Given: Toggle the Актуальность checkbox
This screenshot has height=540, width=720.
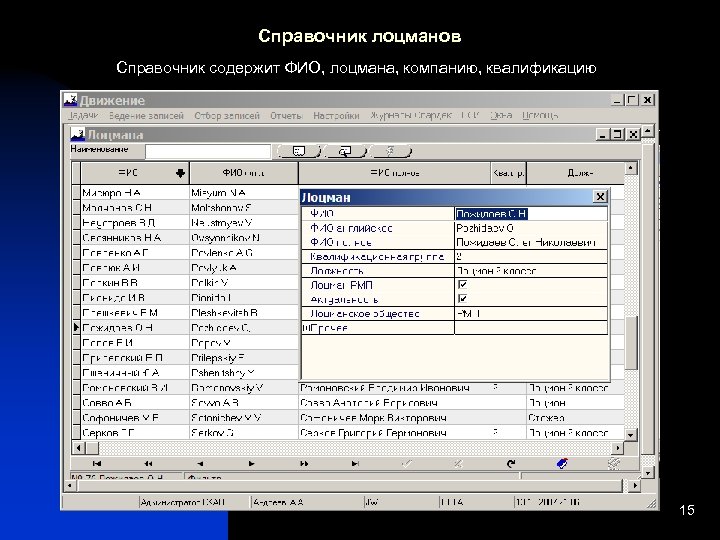Looking at the screenshot, I should tap(462, 299).
